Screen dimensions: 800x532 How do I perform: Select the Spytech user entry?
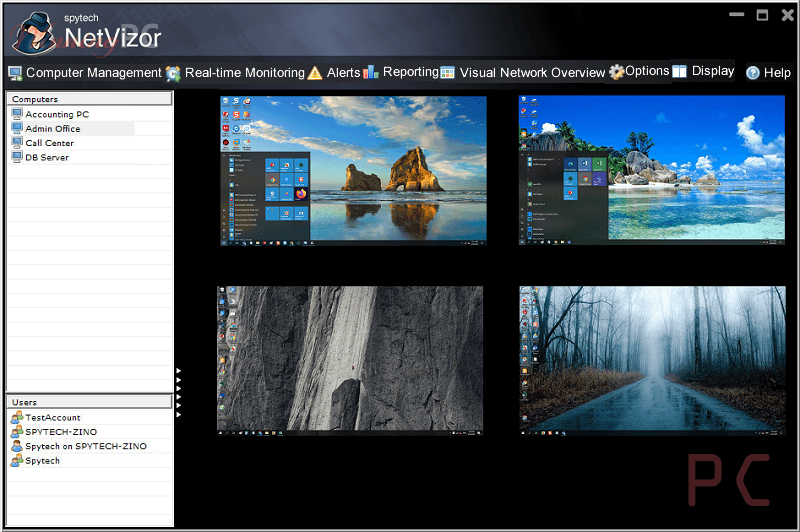coord(90,460)
